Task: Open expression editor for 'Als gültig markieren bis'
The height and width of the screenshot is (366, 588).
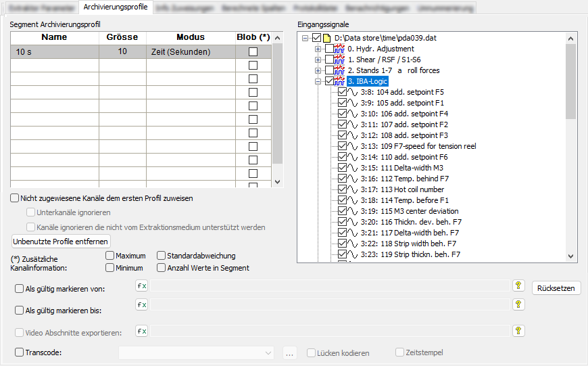Action: (141, 305)
